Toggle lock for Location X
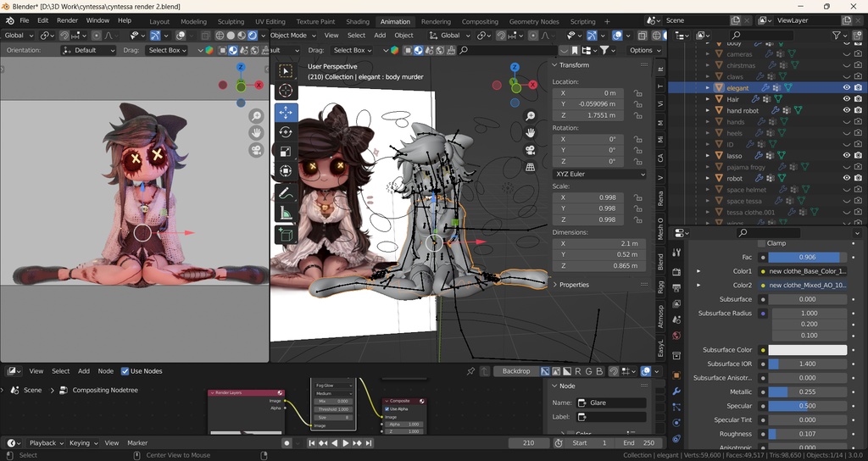868x461 pixels. pos(637,93)
